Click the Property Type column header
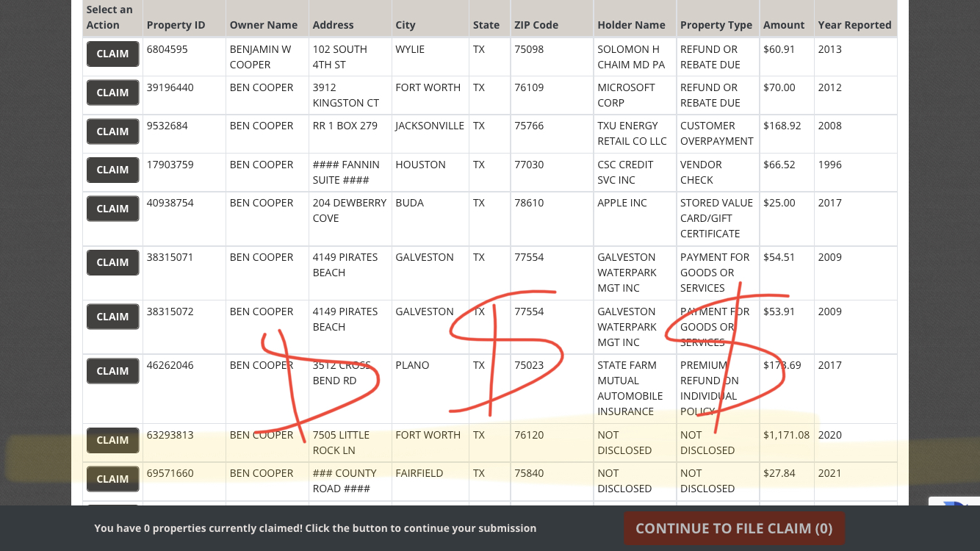 tap(716, 25)
